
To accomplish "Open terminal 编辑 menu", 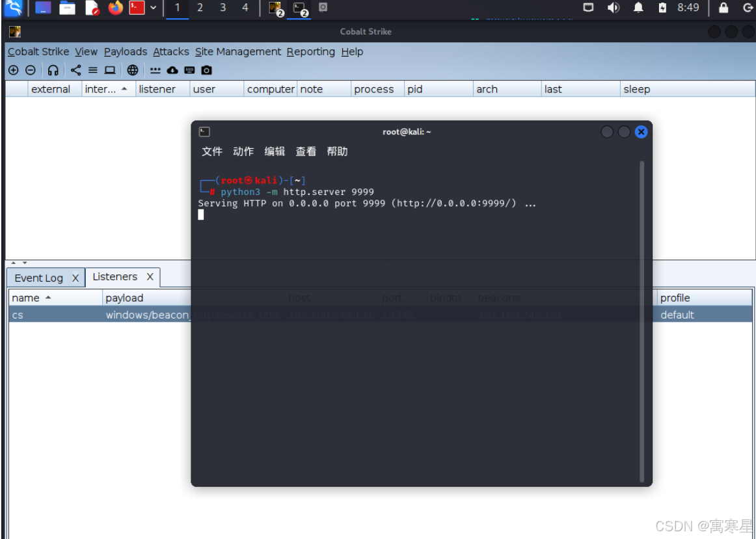I will point(275,151).
